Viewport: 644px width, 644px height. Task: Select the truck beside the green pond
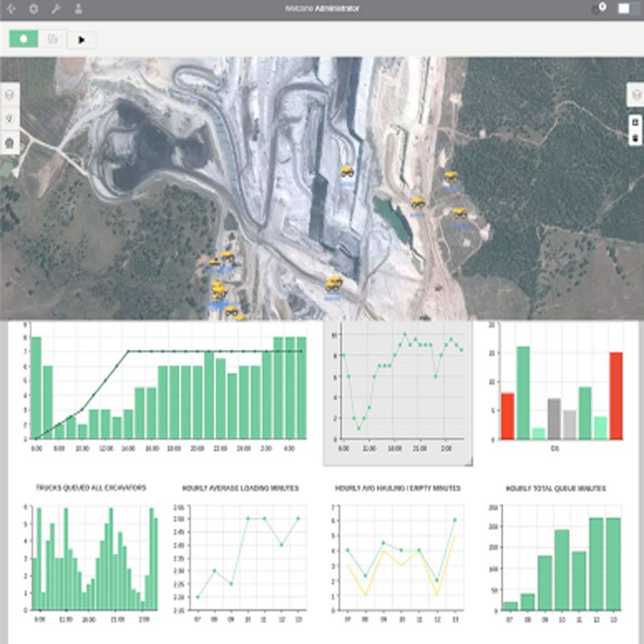(418, 203)
